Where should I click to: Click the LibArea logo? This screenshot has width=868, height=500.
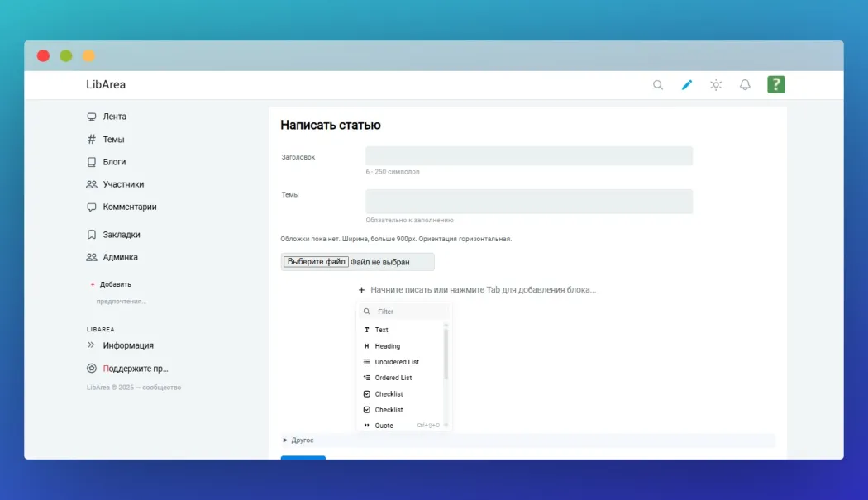click(106, 85)
